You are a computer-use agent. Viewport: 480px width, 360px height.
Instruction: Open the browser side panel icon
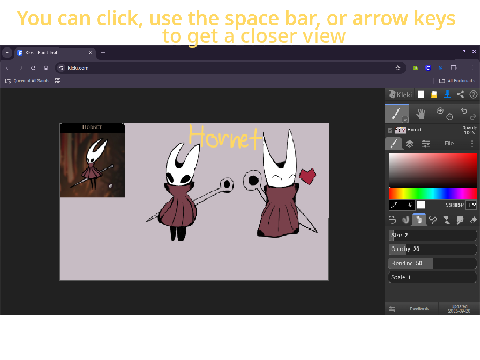[453, 68]
